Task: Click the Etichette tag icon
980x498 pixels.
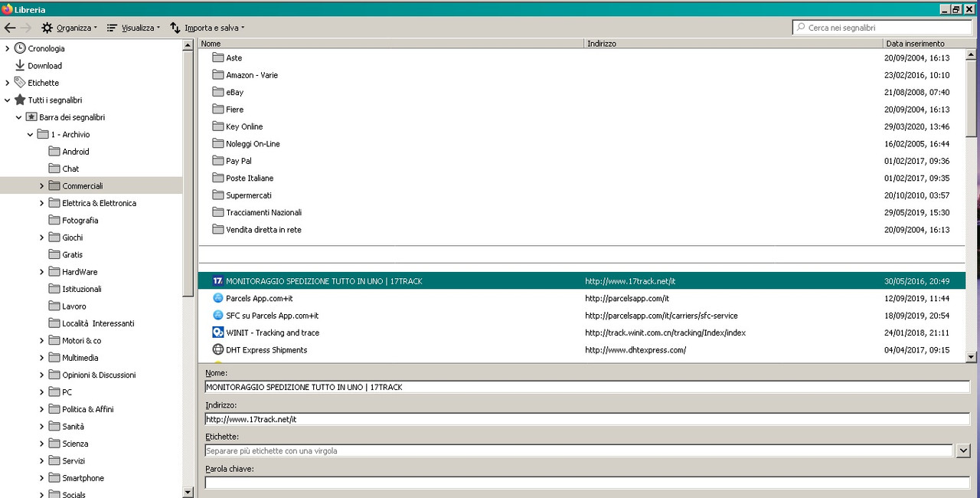Action: [x=20, y=83]
